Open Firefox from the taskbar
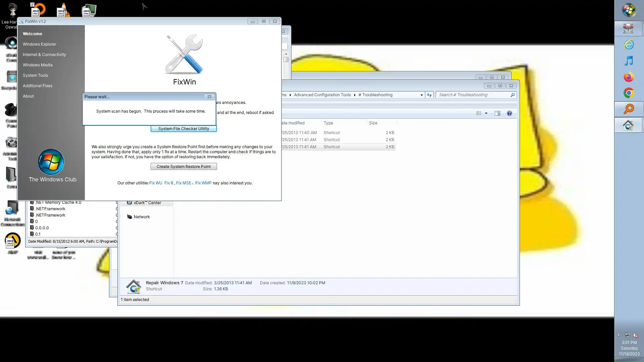The width and height of the screenshot is (644, 362). click(x=629, y=77)
